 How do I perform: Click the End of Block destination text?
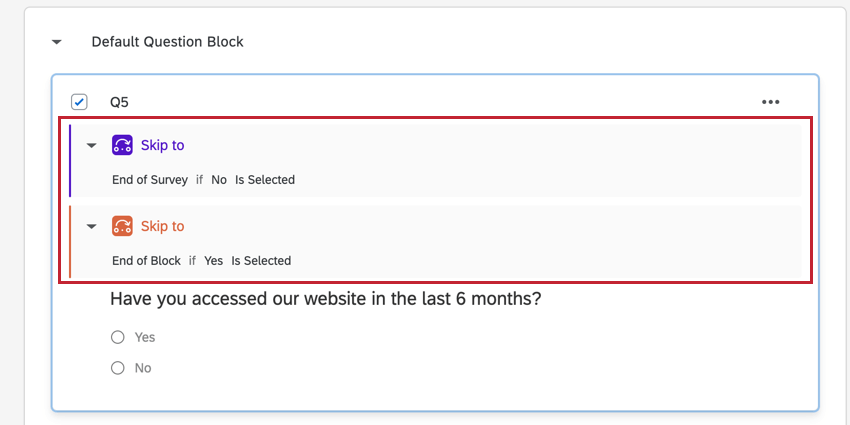click(146, 261)
